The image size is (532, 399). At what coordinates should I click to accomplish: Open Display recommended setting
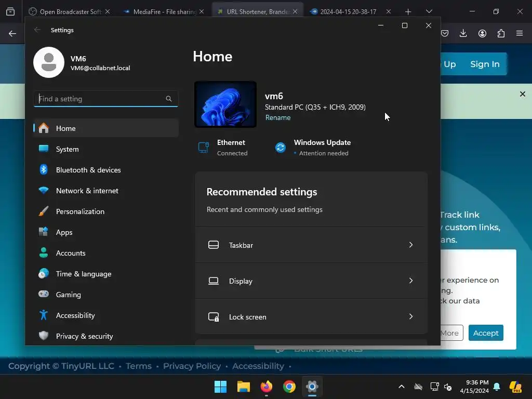point(311,281)
